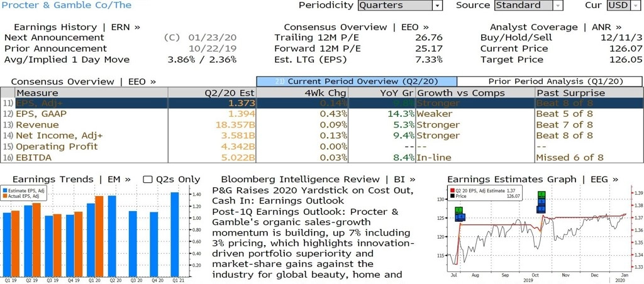Click the Prior Announcement date 10/22/19
The width and height of the screenshot is (644, 284).
213,49
